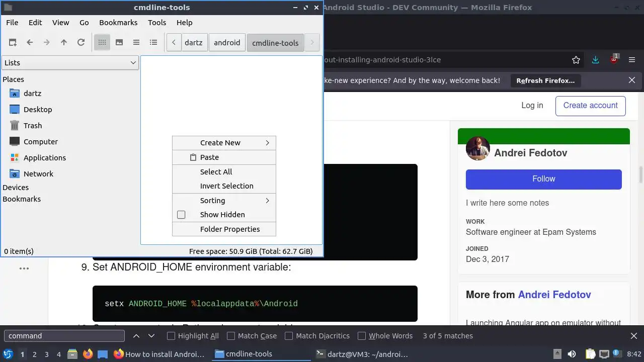Open the application menu in the taskbar
This screenshot has width=644, height=362.
[8, 354]
